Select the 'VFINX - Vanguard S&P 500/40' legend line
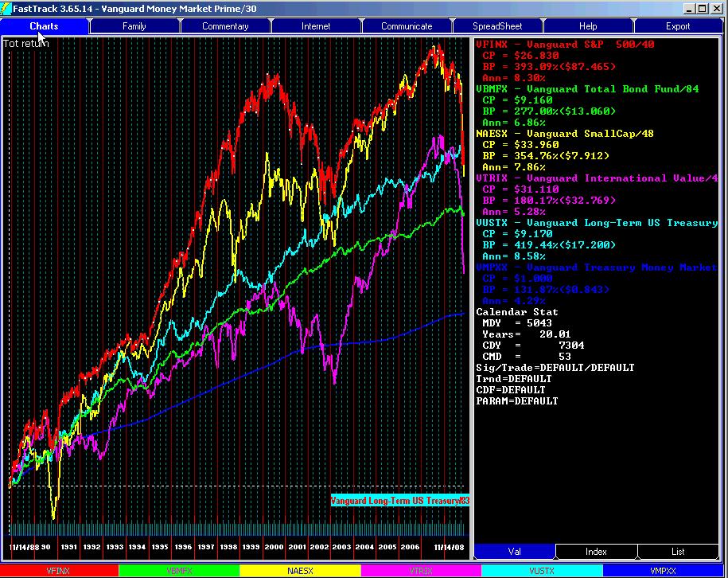 [x=565, y=45]
